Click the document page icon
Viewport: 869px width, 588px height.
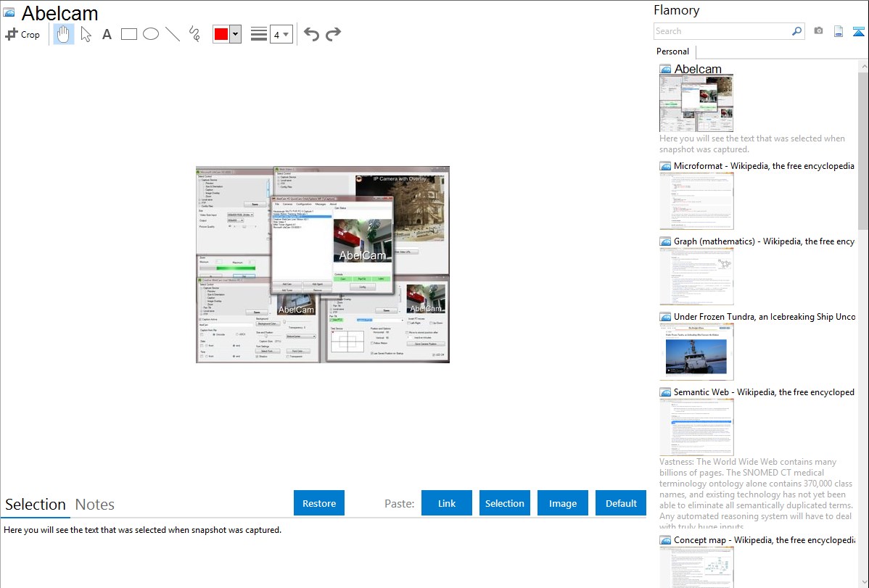pos(839,31)
